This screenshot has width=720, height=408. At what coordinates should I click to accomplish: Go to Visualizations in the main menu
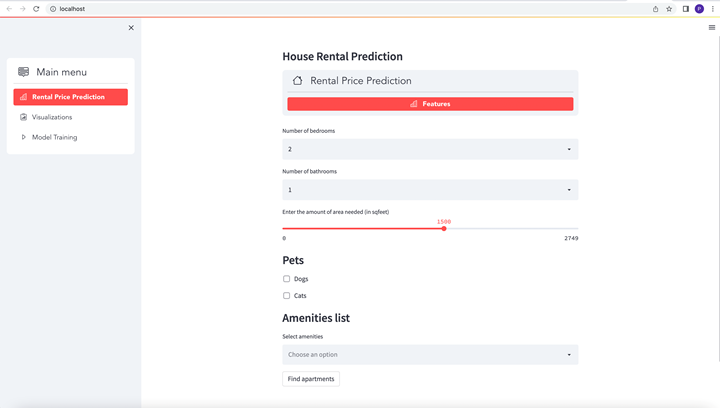pos(52,117)
